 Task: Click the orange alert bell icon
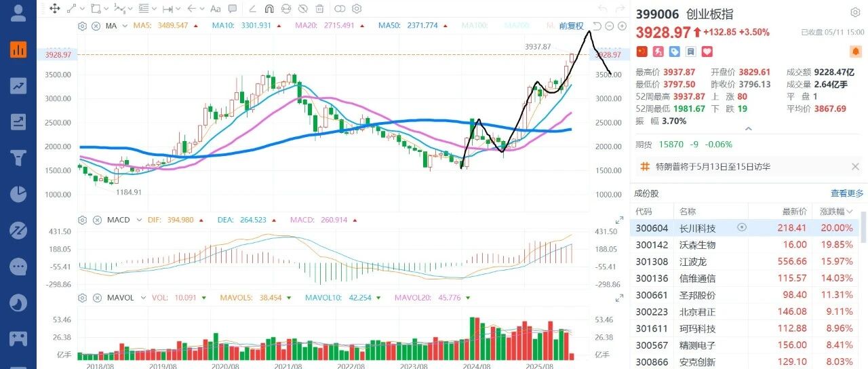[x=855, y=52]
